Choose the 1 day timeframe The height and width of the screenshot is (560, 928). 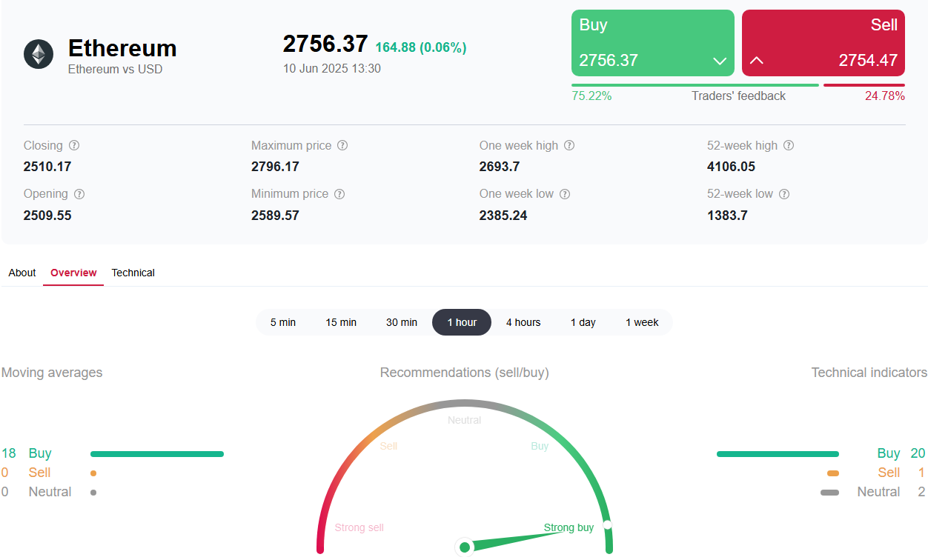click(583, 322)
